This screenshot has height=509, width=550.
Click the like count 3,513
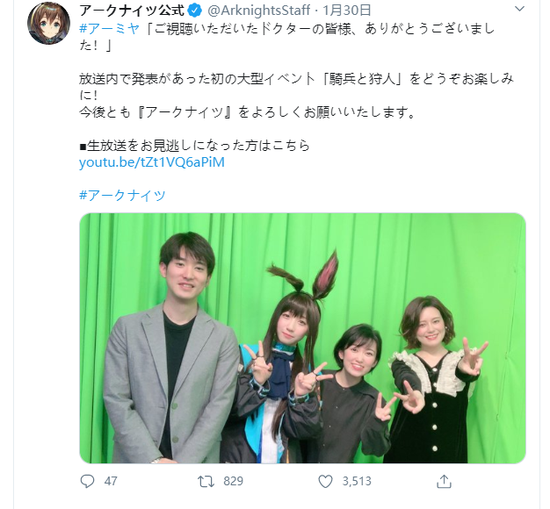click(357, 481)
